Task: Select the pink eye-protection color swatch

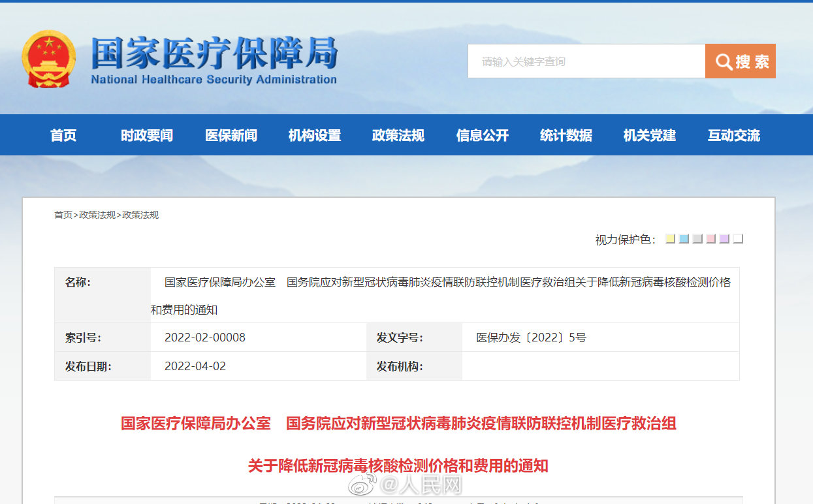Action: pos(710,238)
